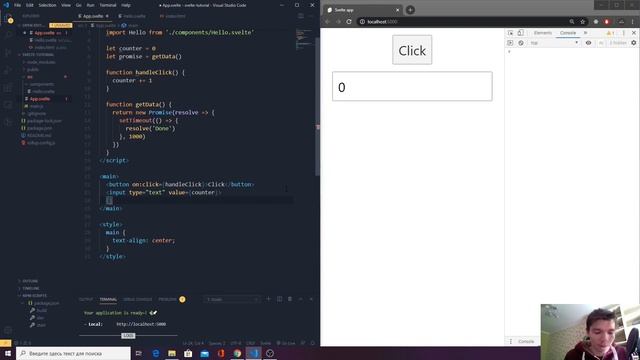Open the Terminal menu in VS Code
Image resolution: width=640 pixels, height=360 pixels.
pos(108,5)
